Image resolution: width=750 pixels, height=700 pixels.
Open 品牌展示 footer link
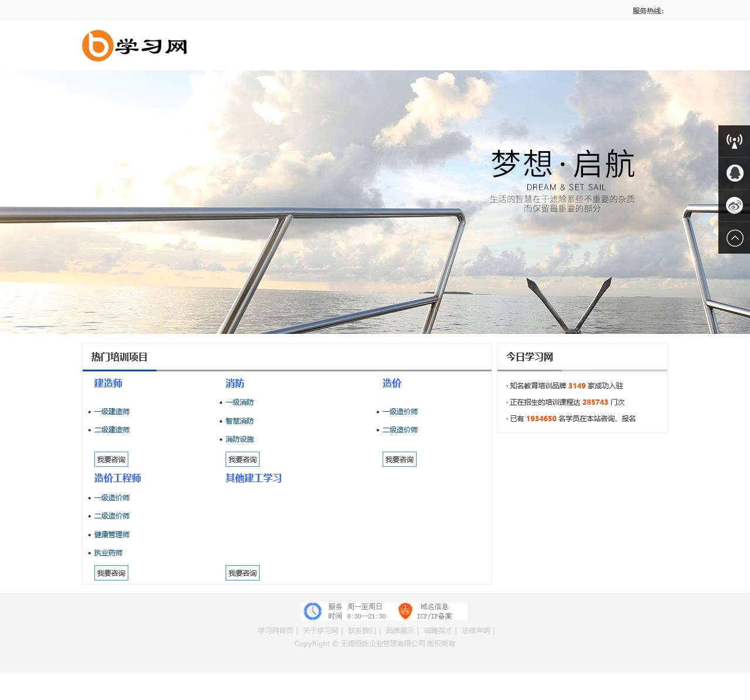click(400, 631)
